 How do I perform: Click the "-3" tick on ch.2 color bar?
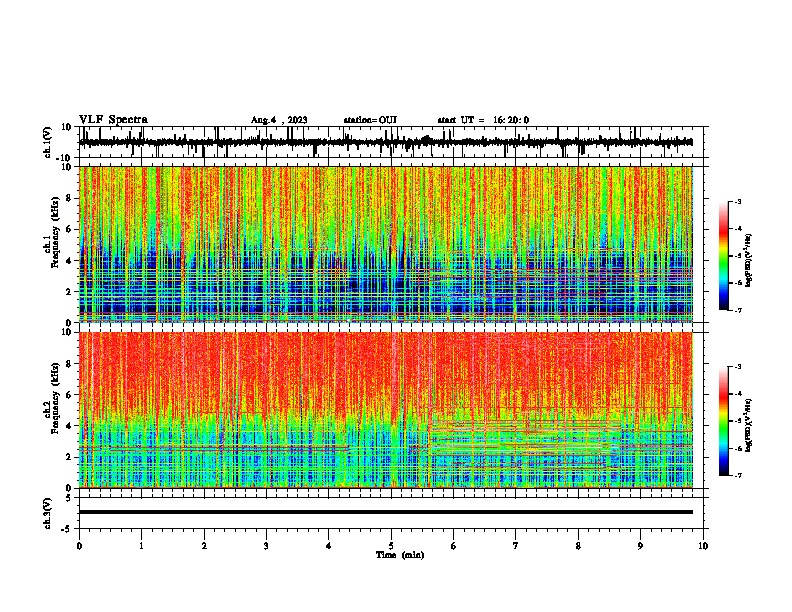pyautogui.click(x=737, y=367)
